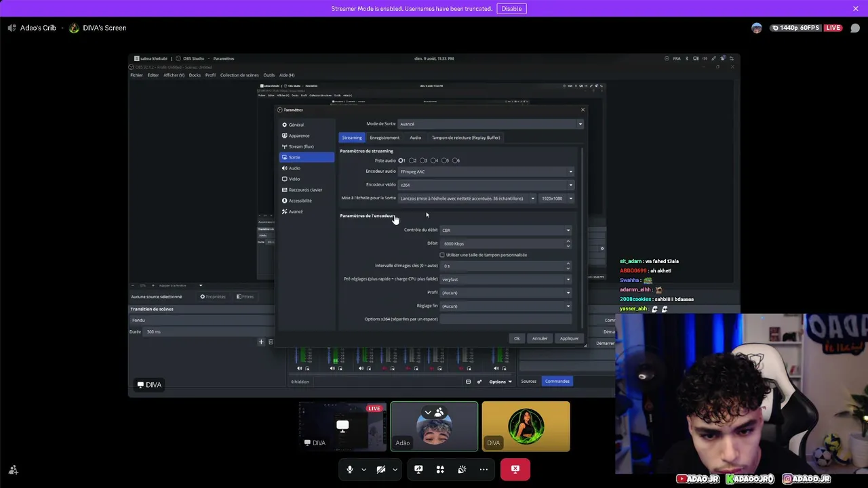Select the Adão participant tile
868x488 pixels.
(434, 426)
